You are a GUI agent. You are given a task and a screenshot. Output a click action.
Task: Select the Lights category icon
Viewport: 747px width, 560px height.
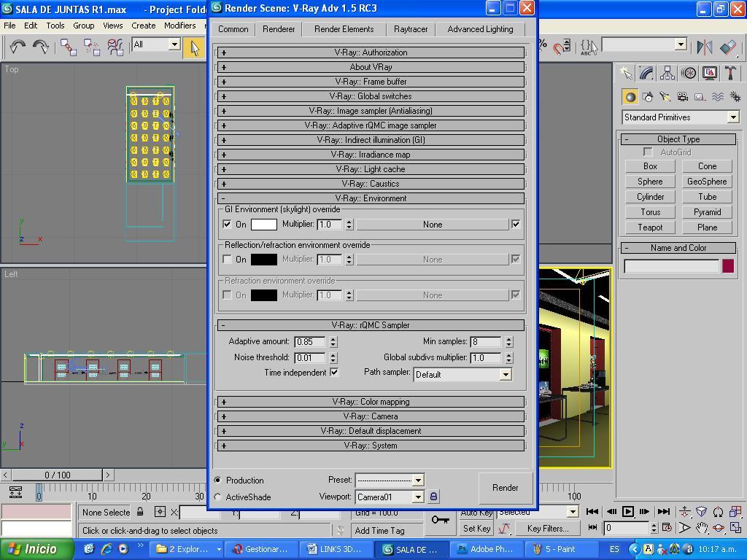point(665,97)
